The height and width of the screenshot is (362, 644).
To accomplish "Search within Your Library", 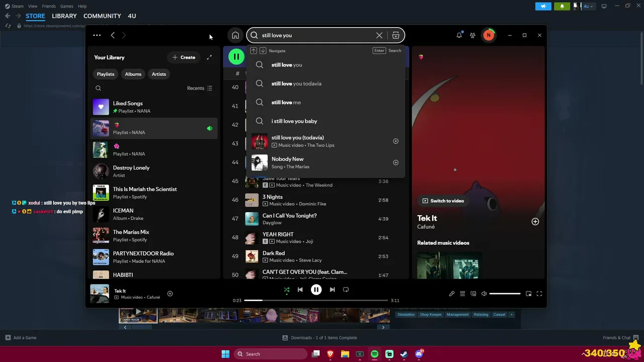I will coord(98,88).
